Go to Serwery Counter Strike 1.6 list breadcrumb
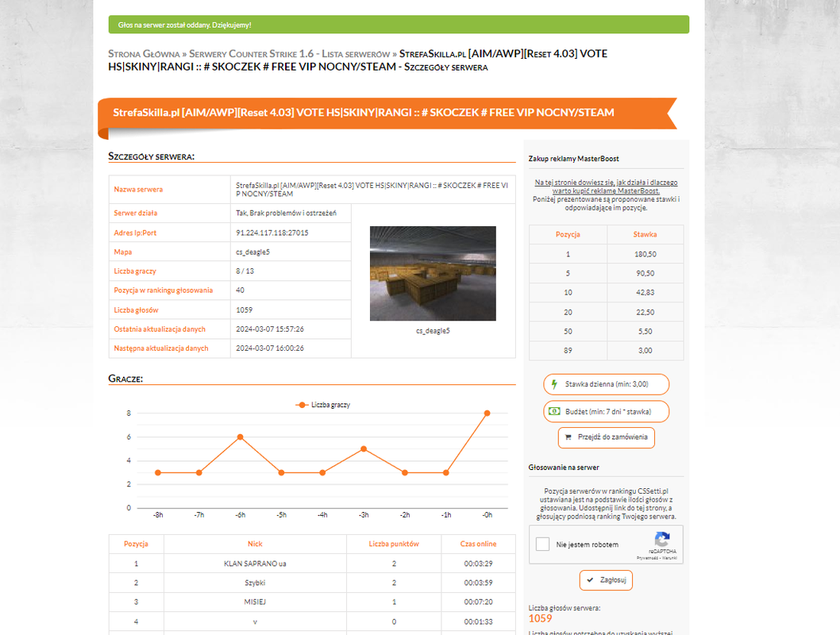Viewport: 840px width, 635px height. click(289, 54)
